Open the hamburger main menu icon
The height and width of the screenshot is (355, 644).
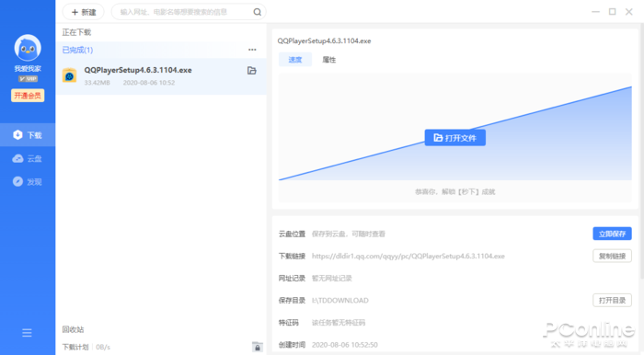[27, 333]
